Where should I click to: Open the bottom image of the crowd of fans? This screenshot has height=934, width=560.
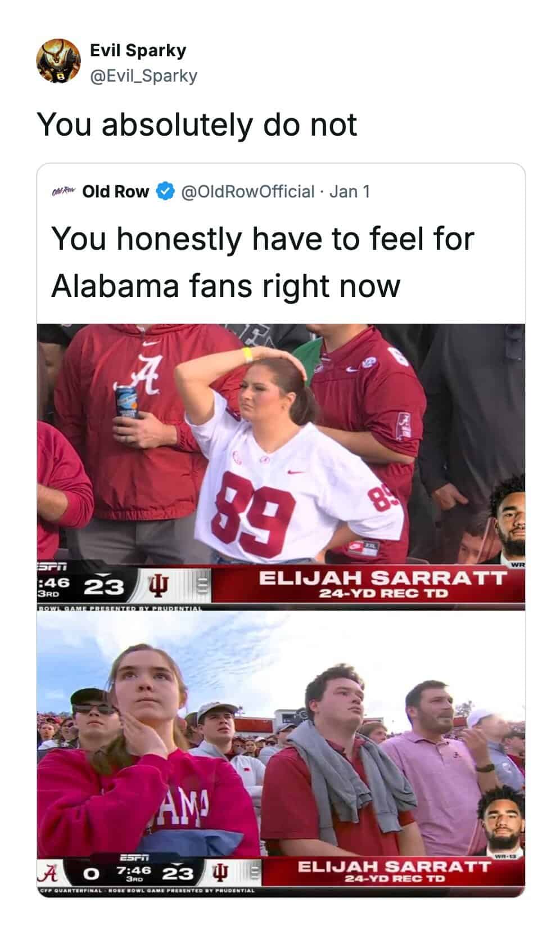point(281,755)
